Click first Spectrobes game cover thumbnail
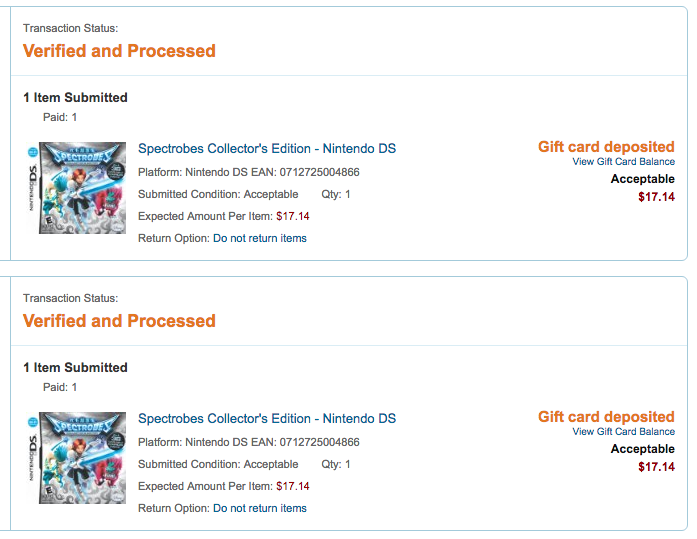697x539 pixels. 77,188
